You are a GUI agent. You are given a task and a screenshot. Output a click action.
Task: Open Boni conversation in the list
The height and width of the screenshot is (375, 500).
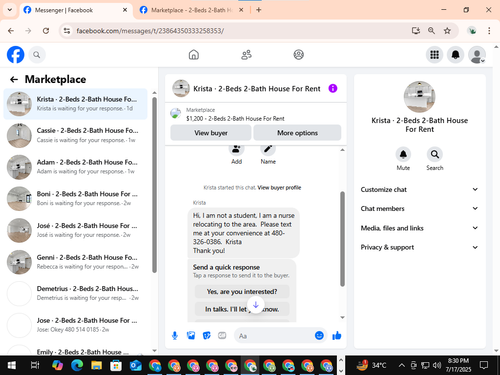[x=75, y=199]
